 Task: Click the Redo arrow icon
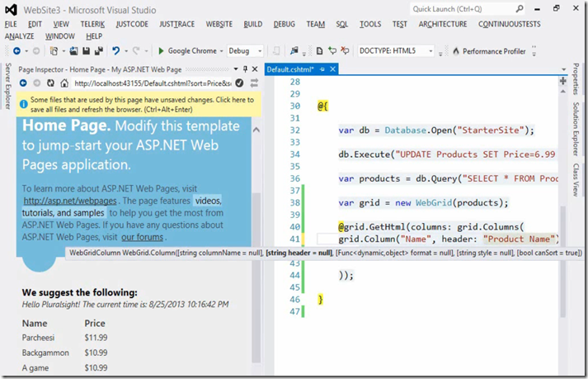(136, 50)
